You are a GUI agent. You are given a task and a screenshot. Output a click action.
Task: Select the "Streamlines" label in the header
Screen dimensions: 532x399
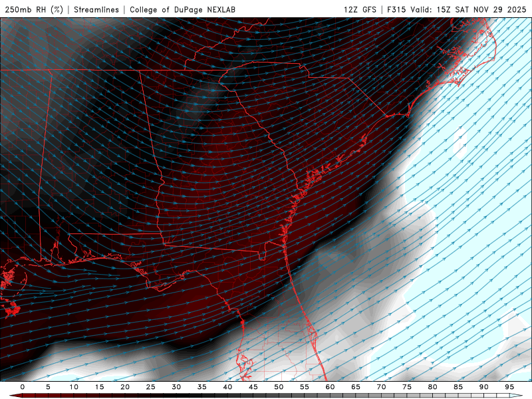click(96, 9)
